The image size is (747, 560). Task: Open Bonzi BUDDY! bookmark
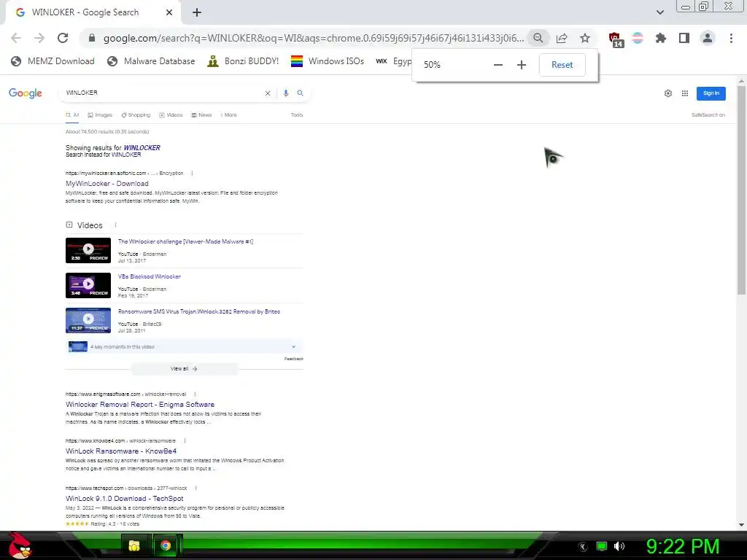coord(244,61)
